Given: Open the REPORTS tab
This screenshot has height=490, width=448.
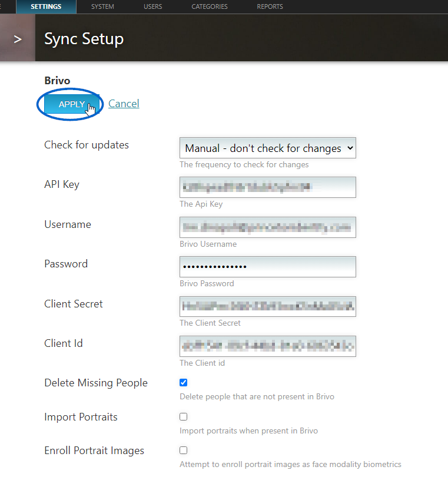Looking at the screenshot, I should point(270,6).
